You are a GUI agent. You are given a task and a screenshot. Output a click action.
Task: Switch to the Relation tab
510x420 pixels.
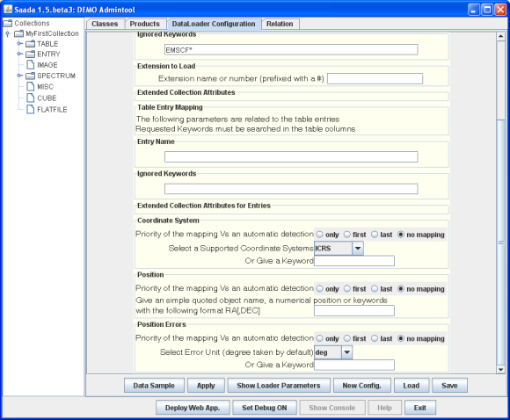click(x=280, y=24)
